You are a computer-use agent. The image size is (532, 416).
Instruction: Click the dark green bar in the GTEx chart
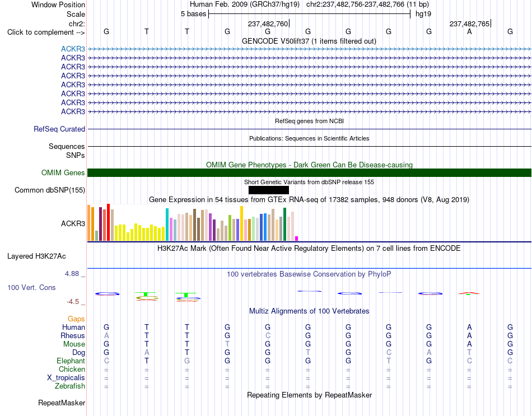[x=284, y=225]
